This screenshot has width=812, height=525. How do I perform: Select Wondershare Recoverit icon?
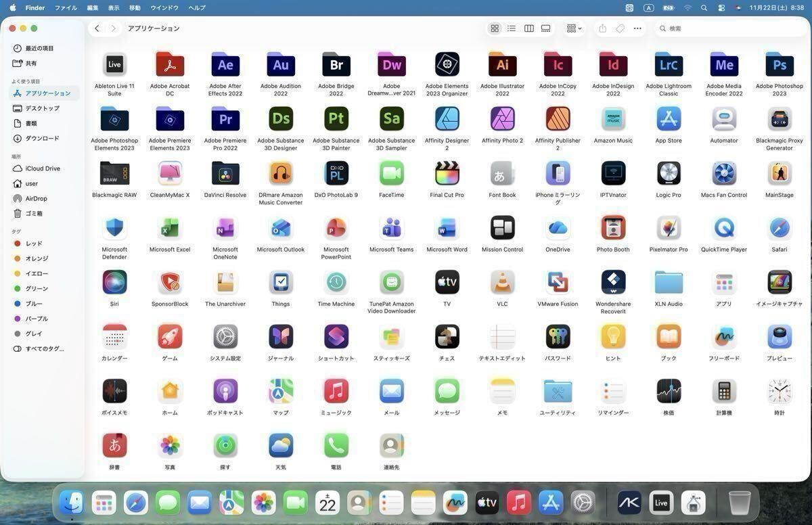click(613, 282)
